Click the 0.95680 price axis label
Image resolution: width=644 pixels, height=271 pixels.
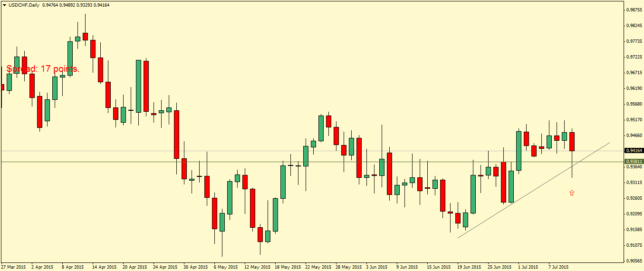click(x=634, y=104)
